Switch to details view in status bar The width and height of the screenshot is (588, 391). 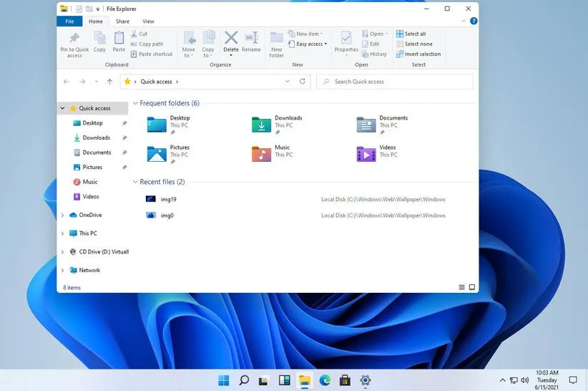pyautogui.click(x=461, y=287)
